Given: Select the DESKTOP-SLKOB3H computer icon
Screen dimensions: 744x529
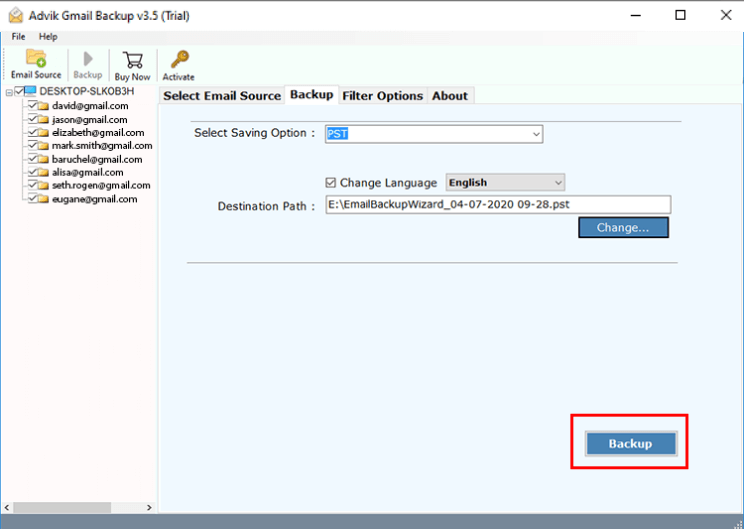Looking at the screenshot, I should [30, 91].
